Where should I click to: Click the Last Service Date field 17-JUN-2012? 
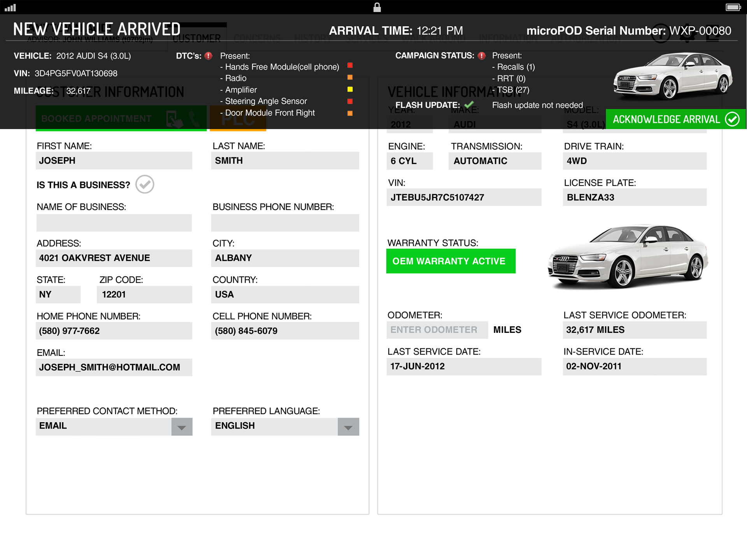(464, 367)
